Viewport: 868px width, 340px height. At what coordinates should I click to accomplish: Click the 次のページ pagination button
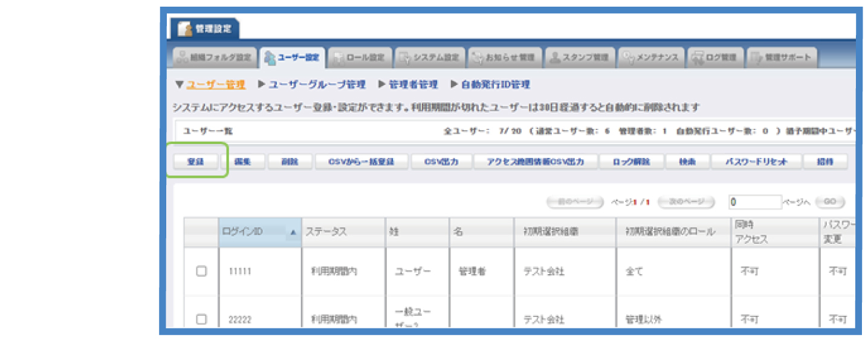(x=686, y=202)
